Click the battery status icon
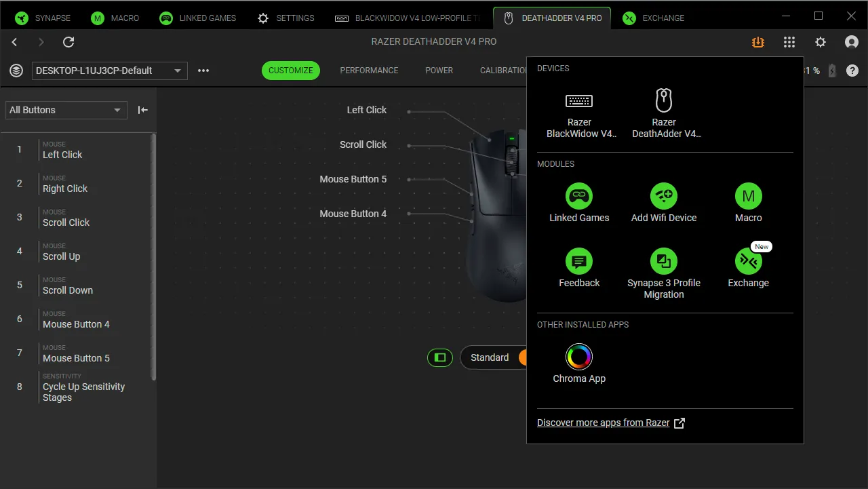Viewport: 868px width, 489px height. click(833, 71)
